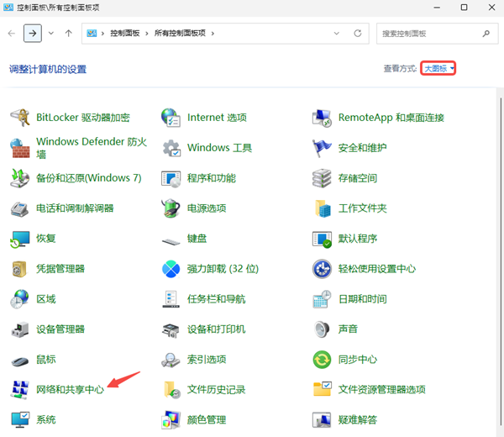Viewport: 504px width, 437px height.
Task: Click the 疑难解答 icon
Action: (x=322, y=420)
